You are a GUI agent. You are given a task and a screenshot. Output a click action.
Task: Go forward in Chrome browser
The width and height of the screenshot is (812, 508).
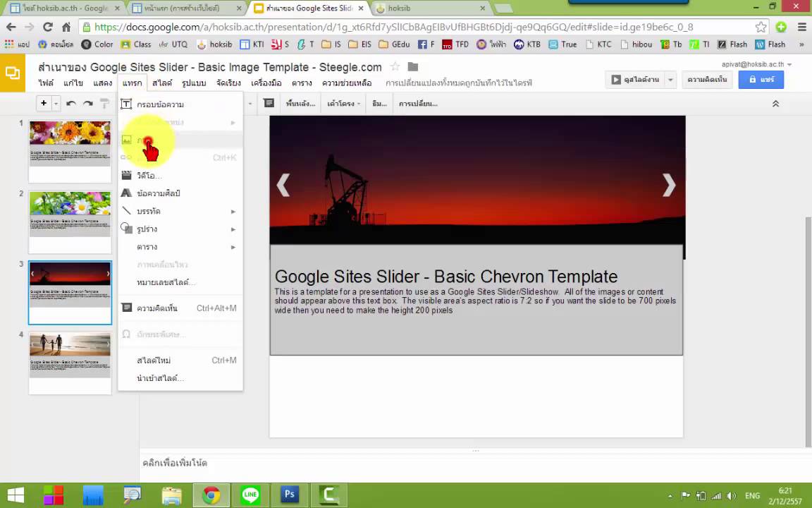point(29,27)
